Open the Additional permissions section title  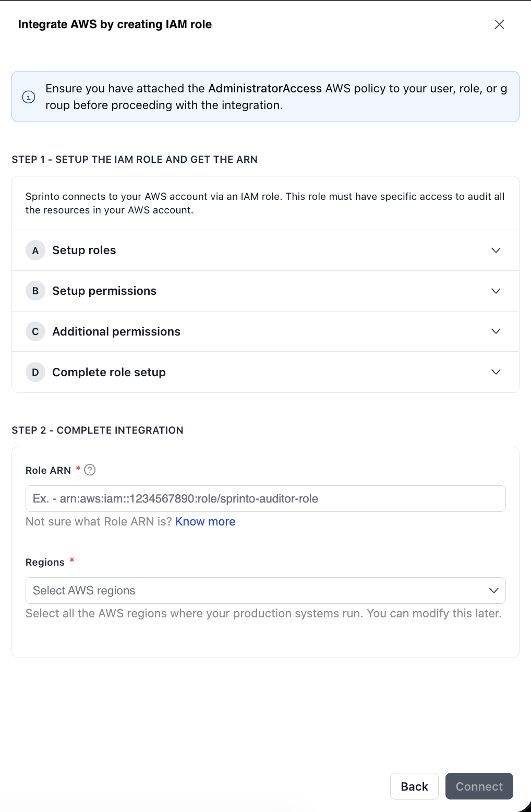116,332
